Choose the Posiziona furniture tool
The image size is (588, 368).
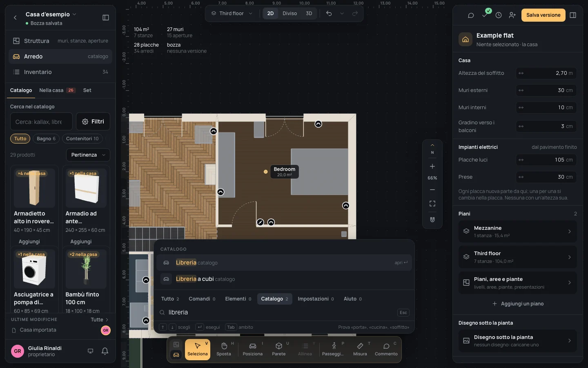(x=253, y=350)
